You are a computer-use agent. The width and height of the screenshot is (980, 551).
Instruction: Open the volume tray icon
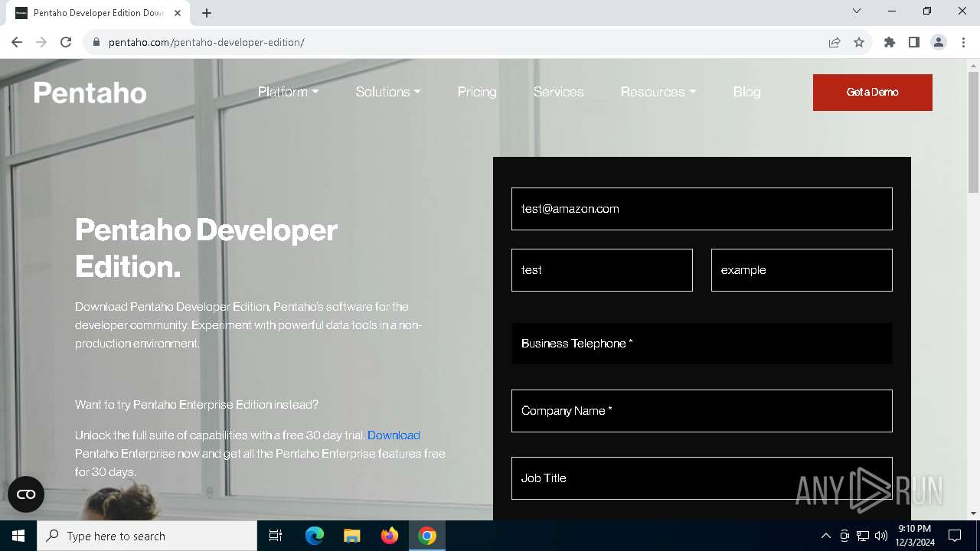click(881, 536)
